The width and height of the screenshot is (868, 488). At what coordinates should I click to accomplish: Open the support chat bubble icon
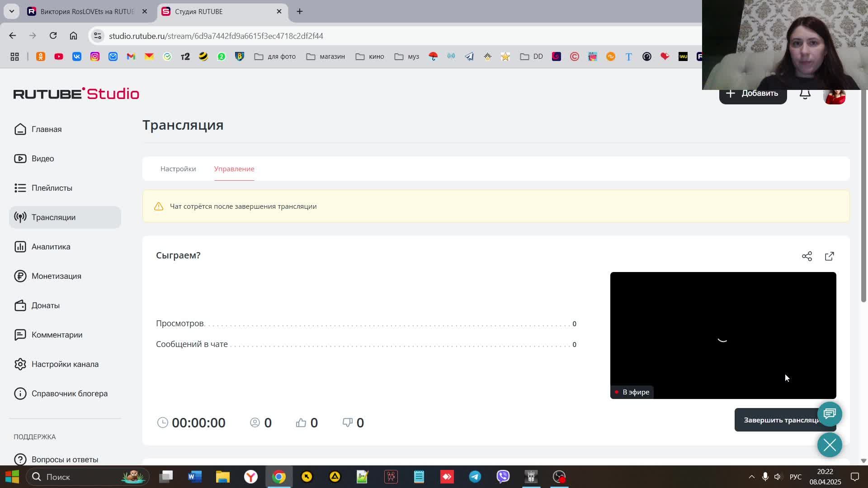(x=830, y=414)
